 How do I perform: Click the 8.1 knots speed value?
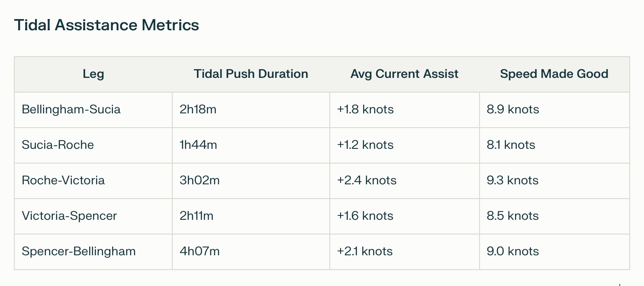click(x=511, y=145)
